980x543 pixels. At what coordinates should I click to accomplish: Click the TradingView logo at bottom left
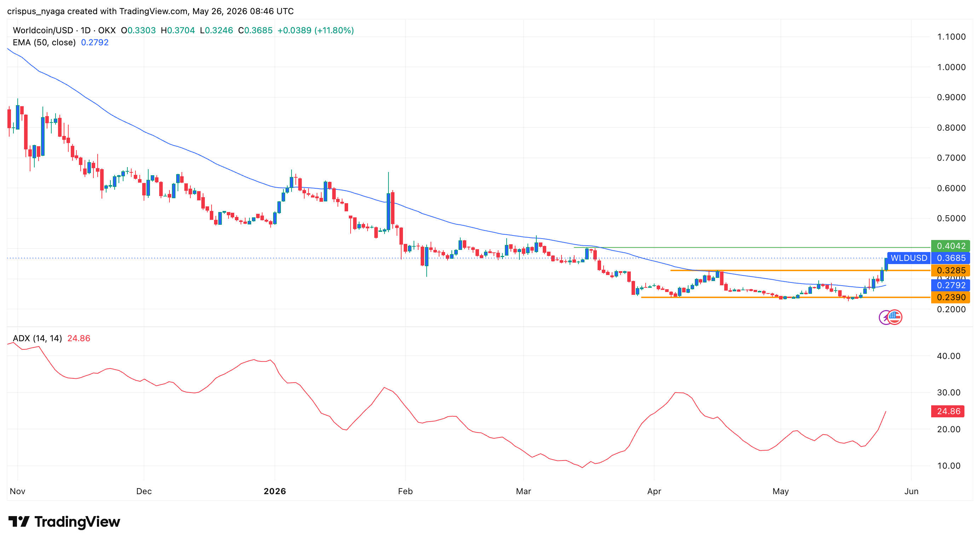64,522
